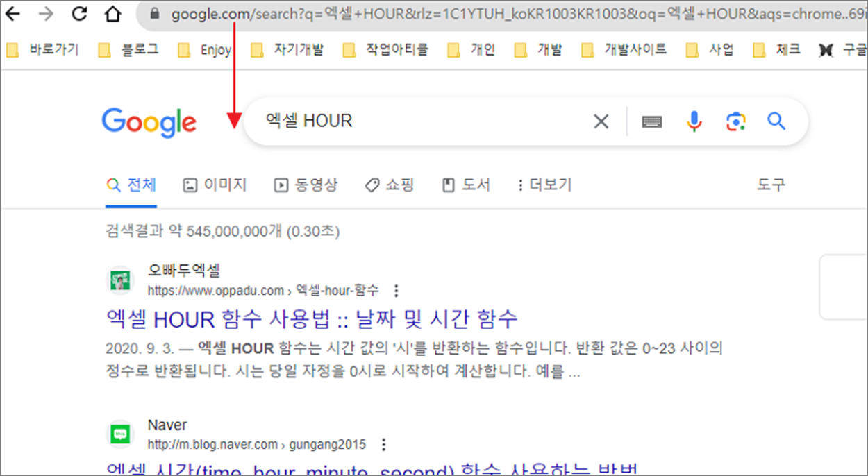Open options menu for oppadu result

[396, 290]
